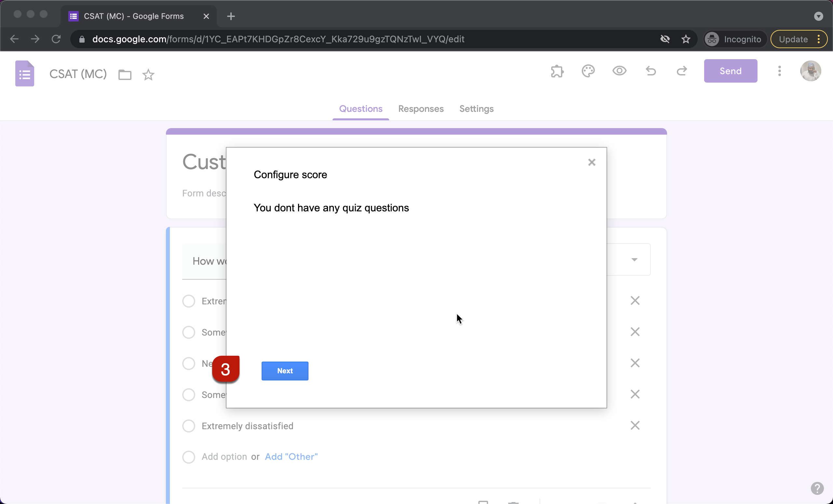Switch to the Responses tab
Screen dimensions: 833x504
click(x=420, y=109)
